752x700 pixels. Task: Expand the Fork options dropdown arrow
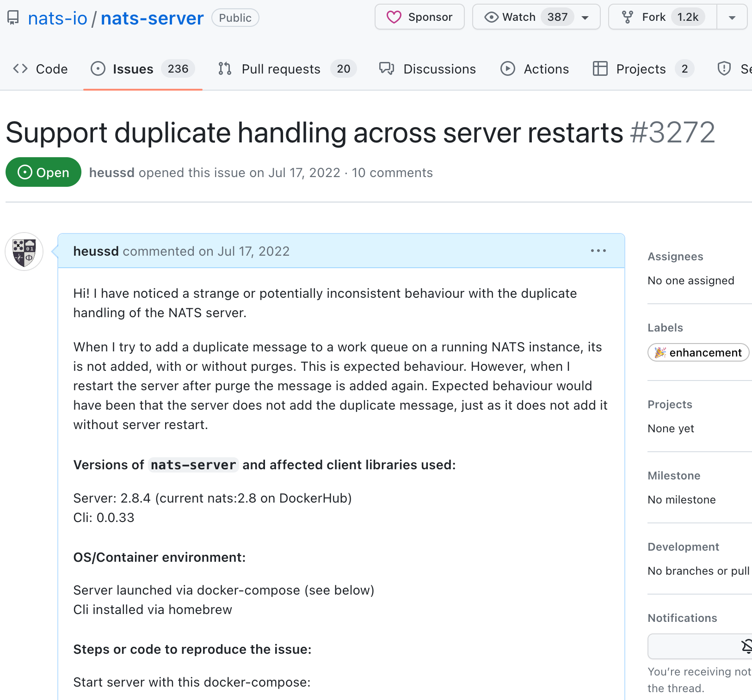click(732, 18)
